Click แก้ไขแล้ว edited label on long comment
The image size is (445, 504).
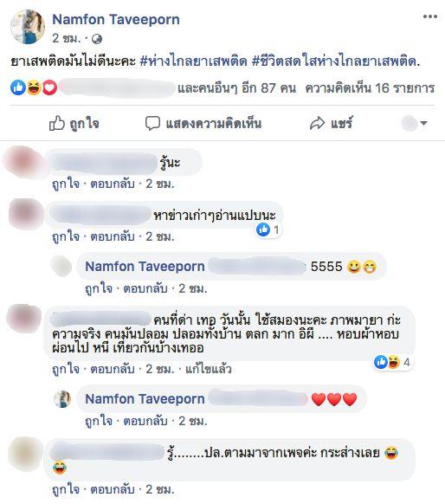click(x=208, y=369)
